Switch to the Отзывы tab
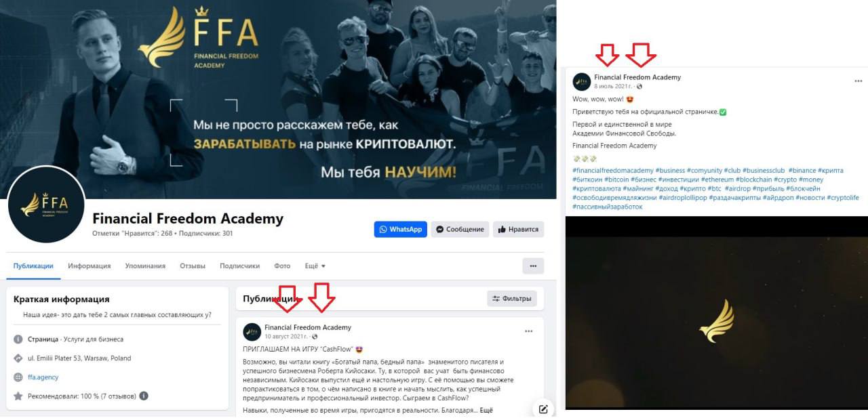The height and width of the screenshot is (418, 868). coord(193,266)
